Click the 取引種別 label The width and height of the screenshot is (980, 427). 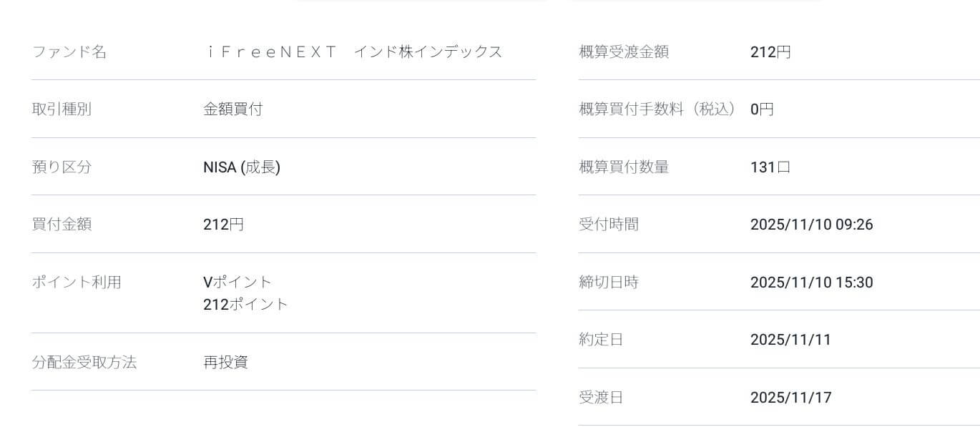tap(62, 109)
